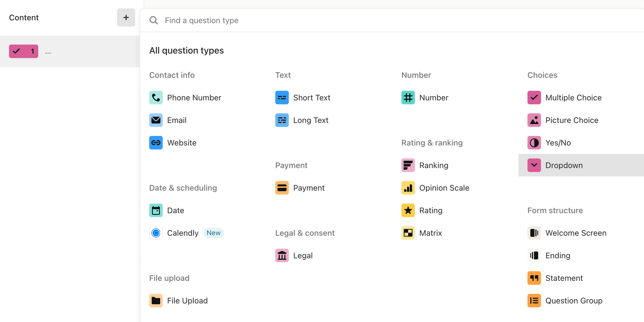This screenshot has width=644, height=322.
Task: Select the Short Text icon
Action: pos(282,97)
